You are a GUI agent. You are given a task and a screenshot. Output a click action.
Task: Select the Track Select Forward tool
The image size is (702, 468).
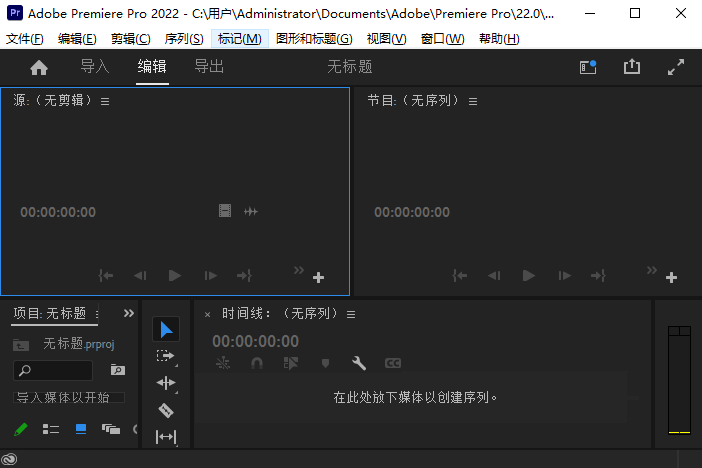[x=166, y=356]
